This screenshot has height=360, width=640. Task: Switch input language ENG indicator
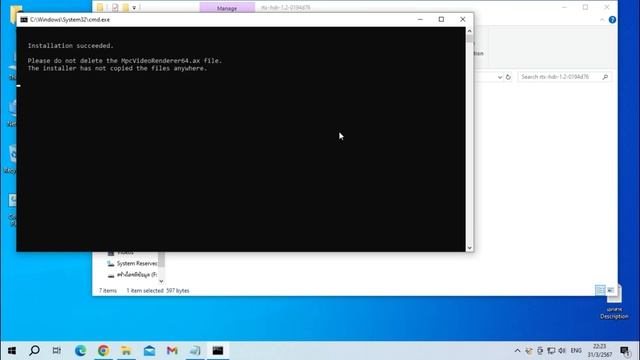pyautogui.click(x=576, y=351)
